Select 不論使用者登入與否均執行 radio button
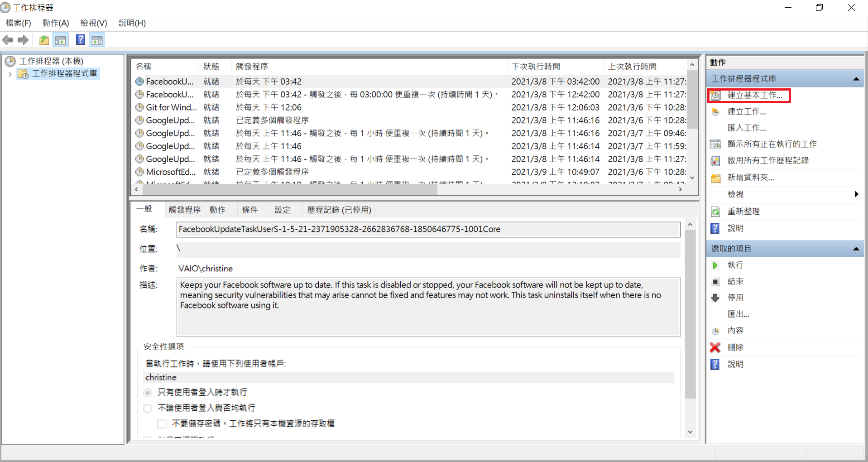 (148, 408)
